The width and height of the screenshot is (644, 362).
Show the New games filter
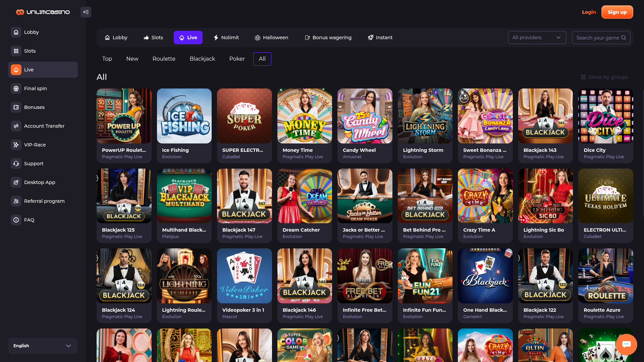pyautogui.click(x=132, y=59)
